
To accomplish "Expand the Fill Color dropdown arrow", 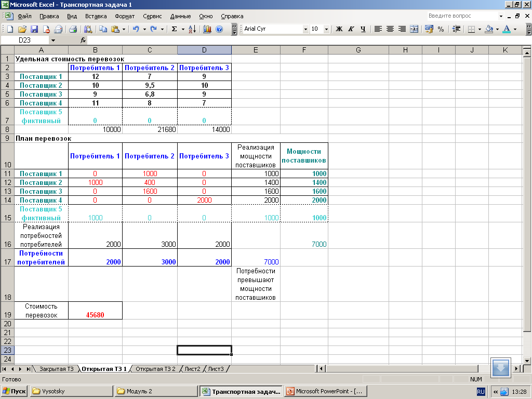I will tap(497, 29).
